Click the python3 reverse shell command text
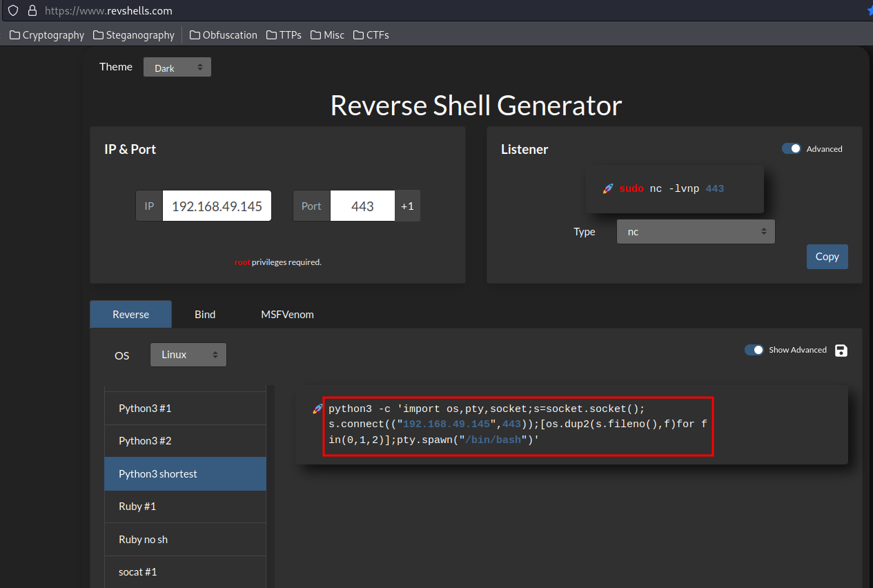 518,424
